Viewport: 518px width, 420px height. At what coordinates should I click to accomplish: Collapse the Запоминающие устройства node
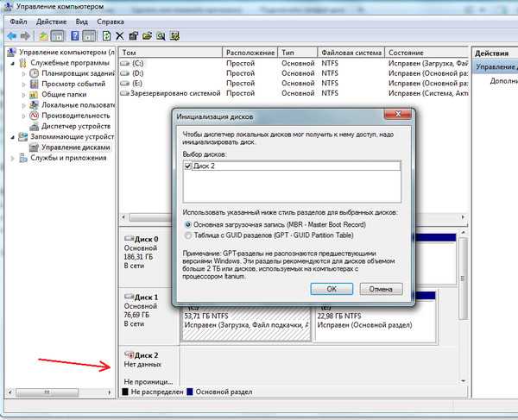pyautogui.click(x=13, y=137)
